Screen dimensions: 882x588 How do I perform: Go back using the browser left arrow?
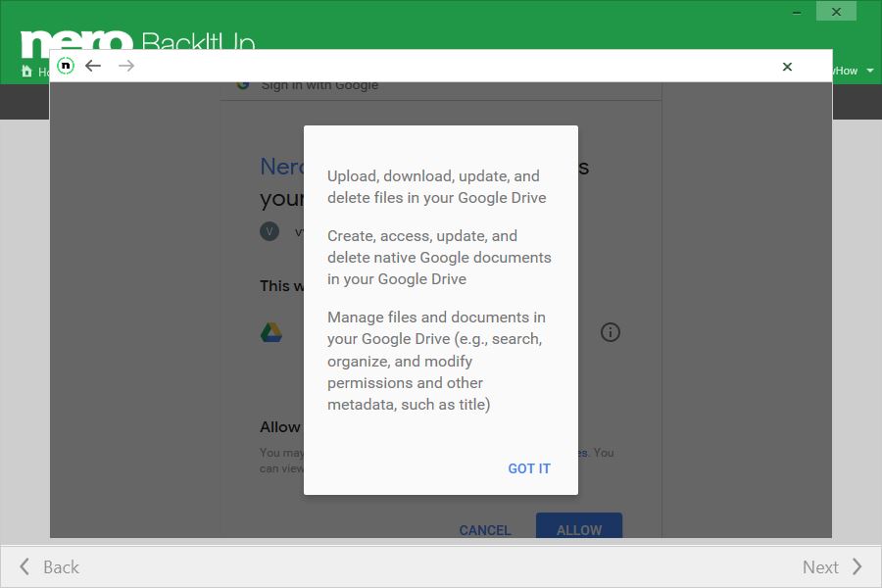click(x=93, y=66)
